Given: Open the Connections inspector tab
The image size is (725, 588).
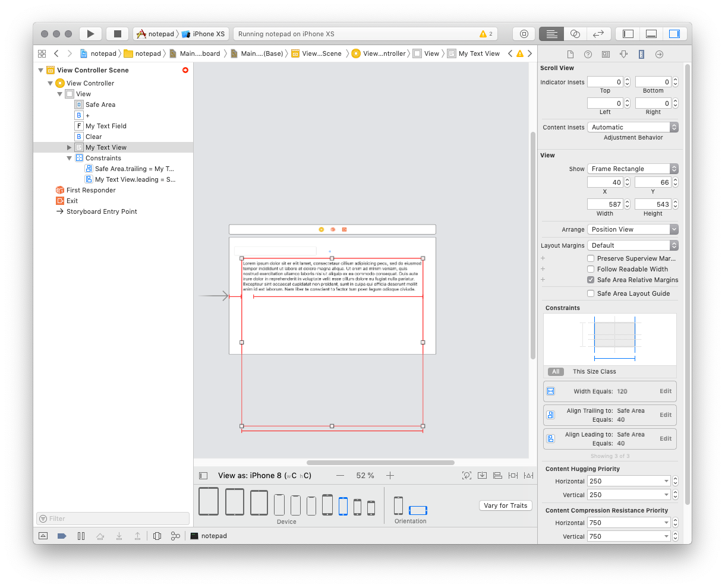Looking at the screenshot, I should point(659,54).
